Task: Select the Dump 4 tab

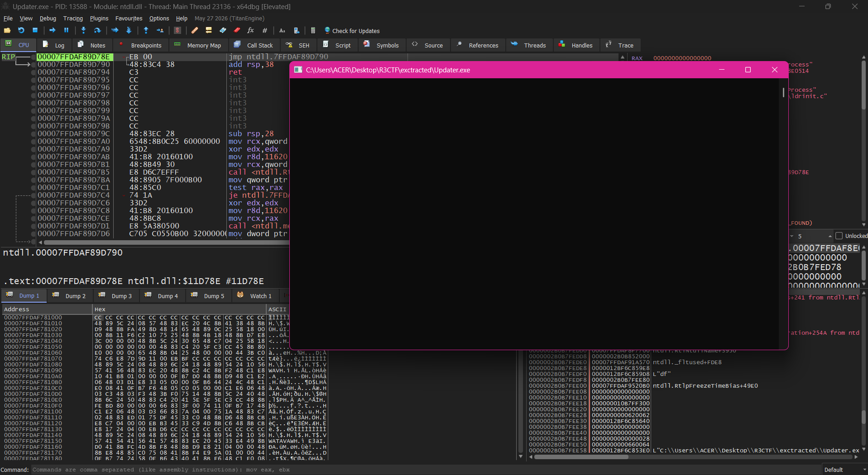Action: pyautogui.click(x=162, y=295)
